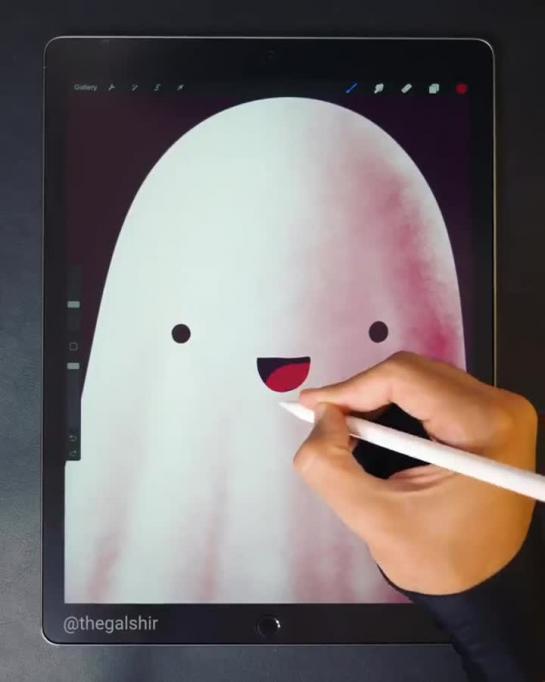Click the brush opacity slider handle

(74, 366)
